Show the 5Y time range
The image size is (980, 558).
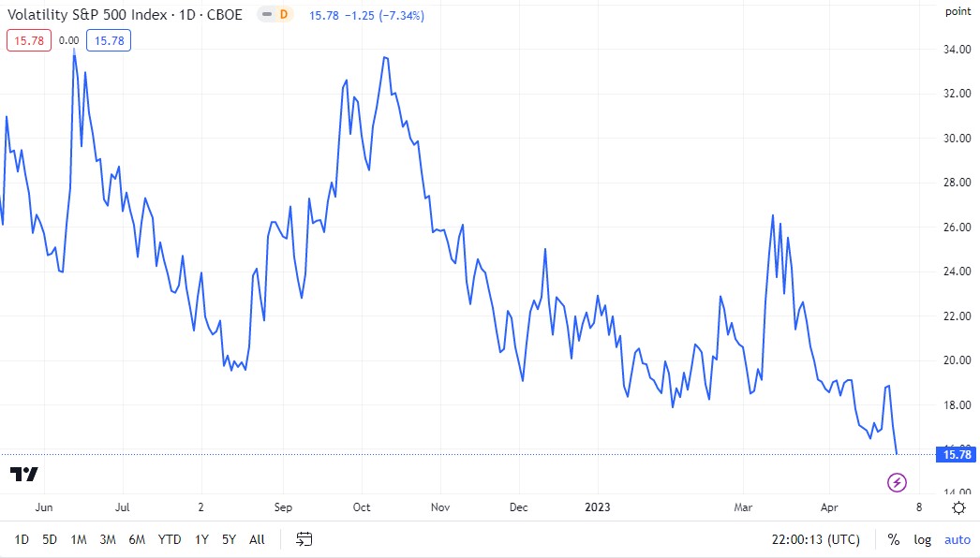pos(229,539)
